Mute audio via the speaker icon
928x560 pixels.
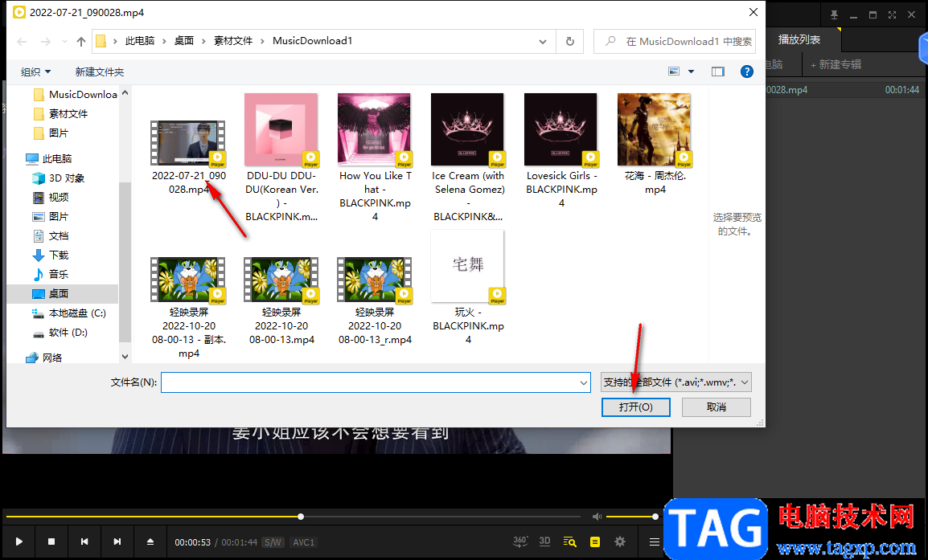pyautogui.click(x=597, y=517)
